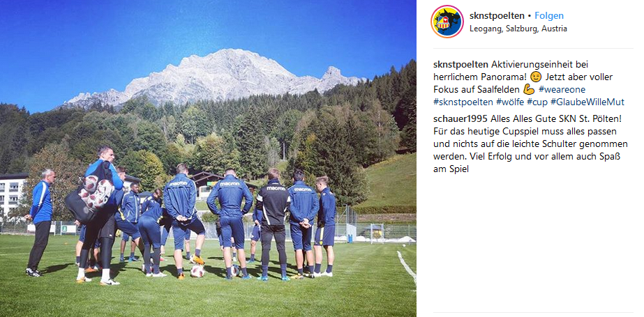Screen dimensions: 644x317
Task: Click the flexed biceps emoji in caption
Action: (x=529, y=89)
